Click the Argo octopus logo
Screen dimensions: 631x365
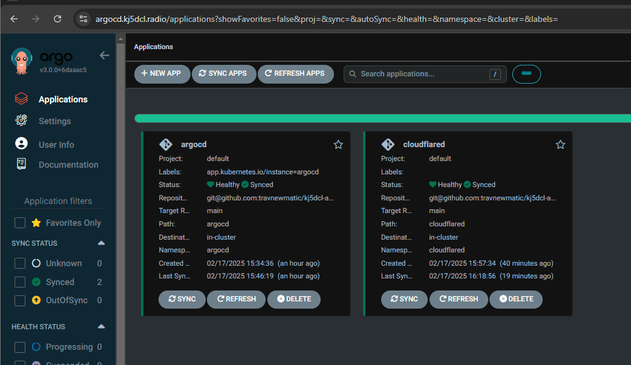tap(21, 61)
